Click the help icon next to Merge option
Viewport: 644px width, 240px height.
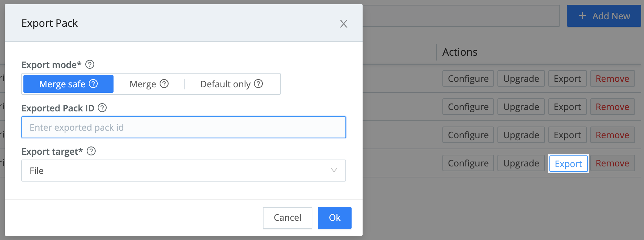pyautogui.click(x=164, y=84)
